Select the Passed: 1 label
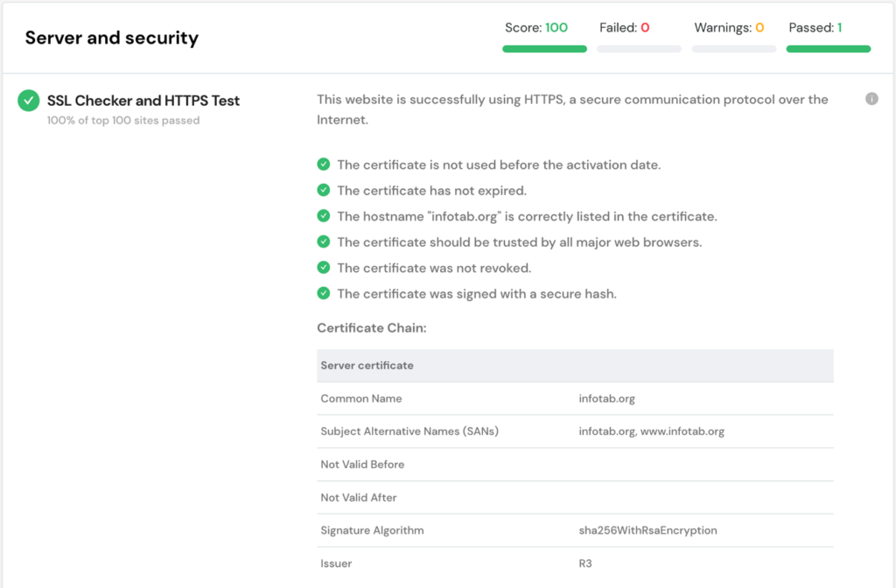 (x=815, y=27)
